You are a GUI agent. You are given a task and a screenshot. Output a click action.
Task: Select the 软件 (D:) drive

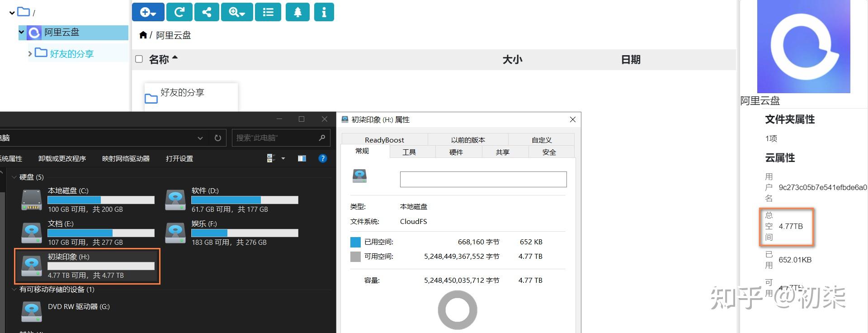(x=232, y=200)
